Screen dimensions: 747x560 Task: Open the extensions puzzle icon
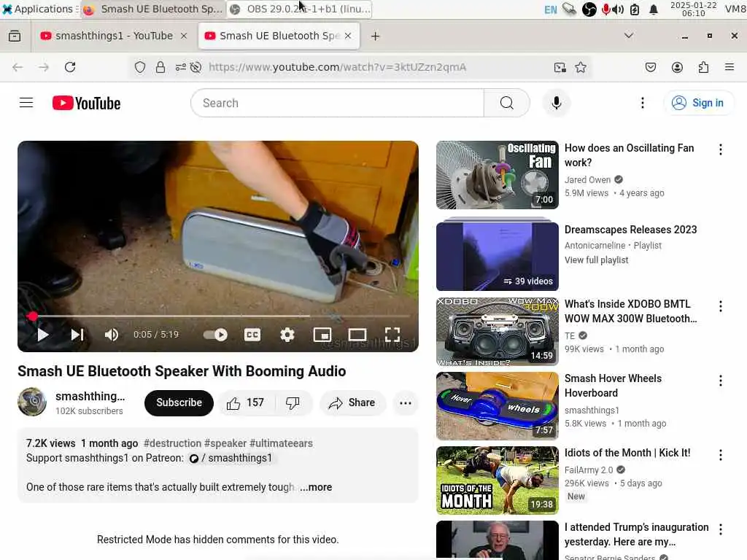point(703,67)
